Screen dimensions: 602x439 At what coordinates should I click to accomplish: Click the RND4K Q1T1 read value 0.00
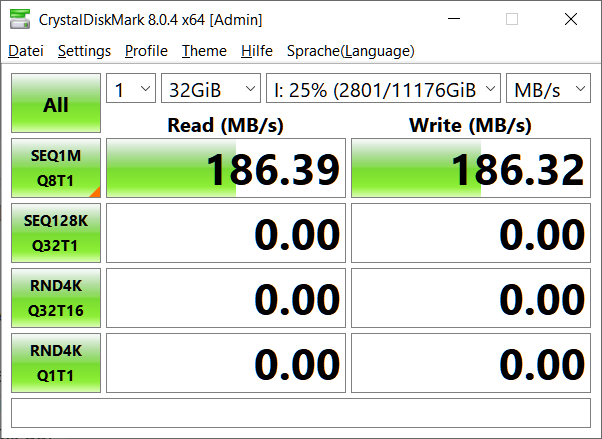coord(226,363)
